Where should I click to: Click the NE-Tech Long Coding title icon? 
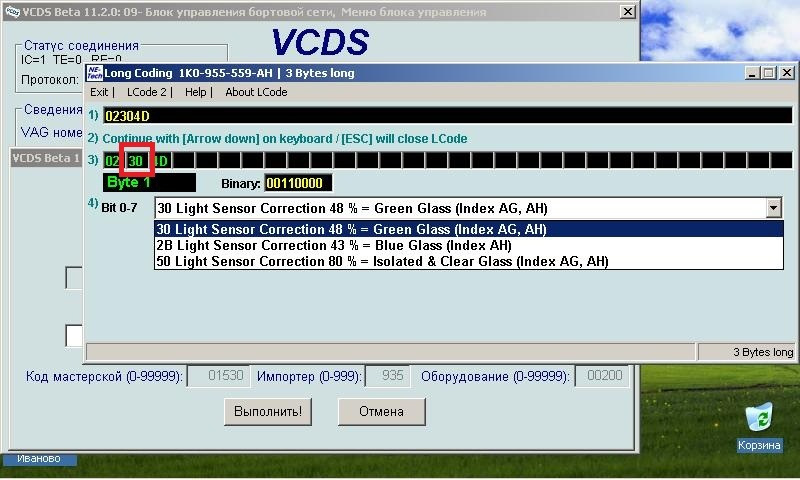[94, 73]
